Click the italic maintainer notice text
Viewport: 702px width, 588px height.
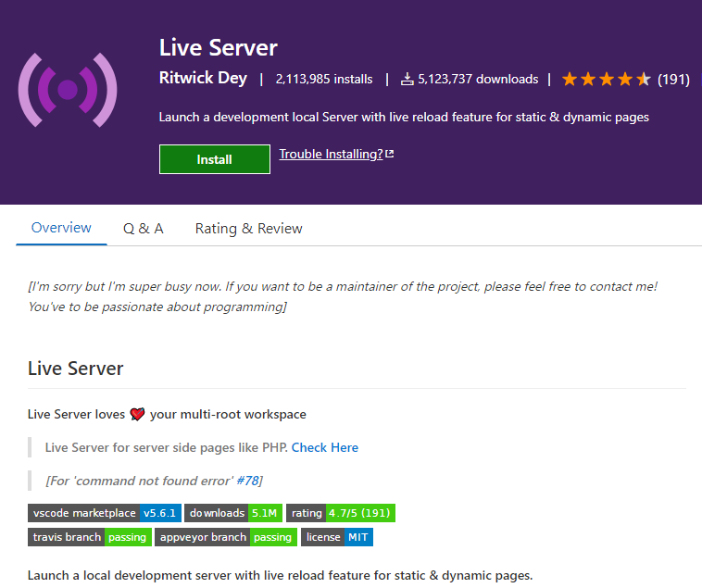[343, 296]
